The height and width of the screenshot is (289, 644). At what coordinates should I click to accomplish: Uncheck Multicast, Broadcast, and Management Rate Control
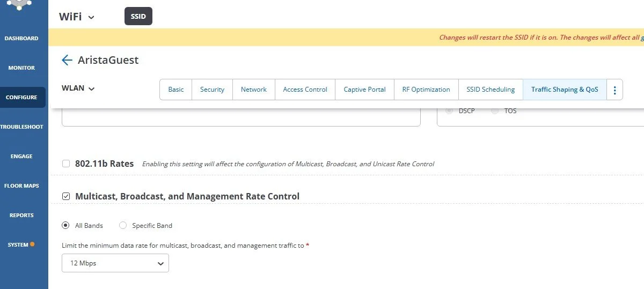pyautogui.click(x=66, y=196)
